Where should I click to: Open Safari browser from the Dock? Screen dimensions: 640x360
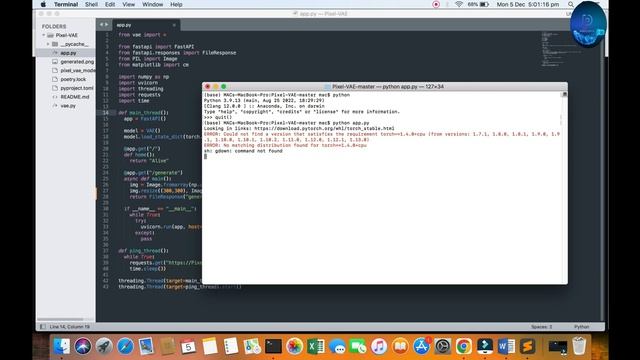point(125,347)
